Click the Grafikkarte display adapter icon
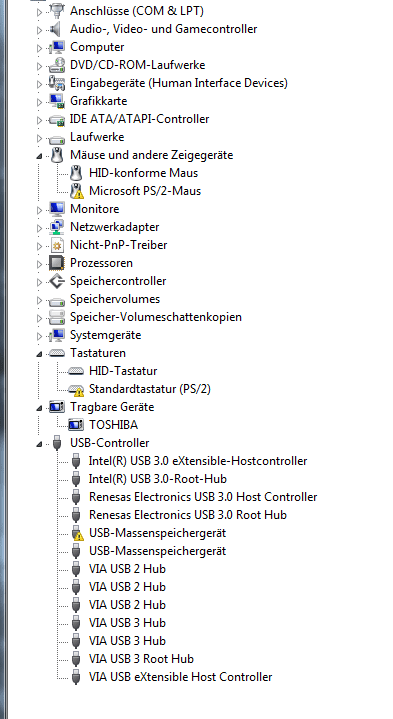This screenshot has width=393, height=719. tap(57, 101)
